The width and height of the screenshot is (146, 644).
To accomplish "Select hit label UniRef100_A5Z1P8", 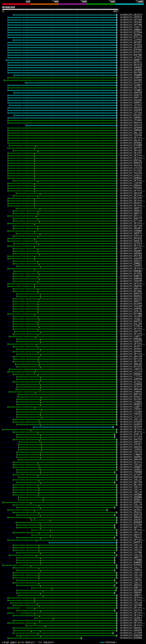I will [131, 427].
